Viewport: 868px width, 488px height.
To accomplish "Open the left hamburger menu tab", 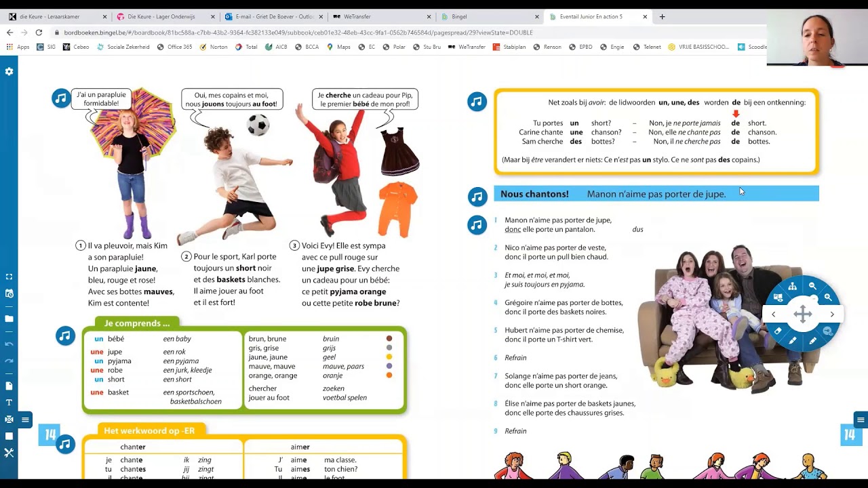I will [25, 420].
